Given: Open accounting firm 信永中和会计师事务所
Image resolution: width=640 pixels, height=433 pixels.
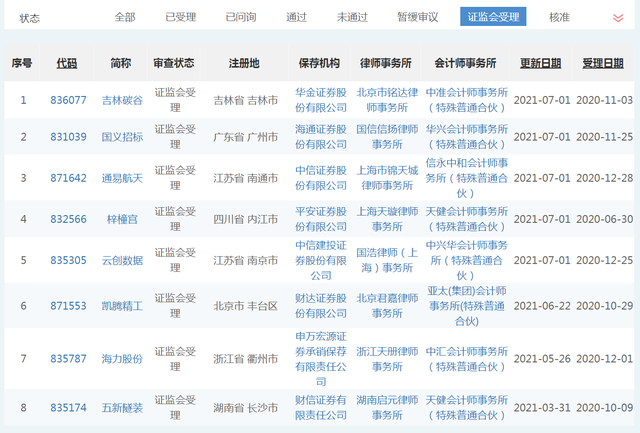Looking at the screenshot, I should [467, 178].
